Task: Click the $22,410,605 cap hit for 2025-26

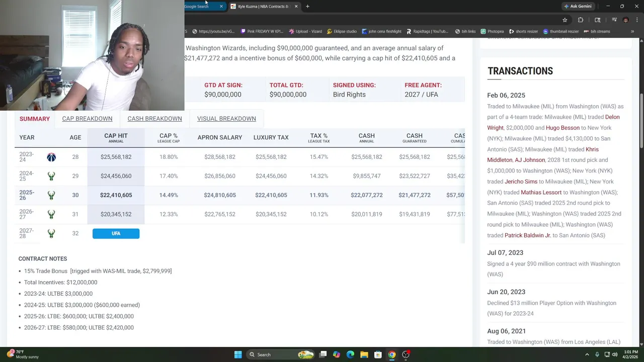Action: click(116, 195)
